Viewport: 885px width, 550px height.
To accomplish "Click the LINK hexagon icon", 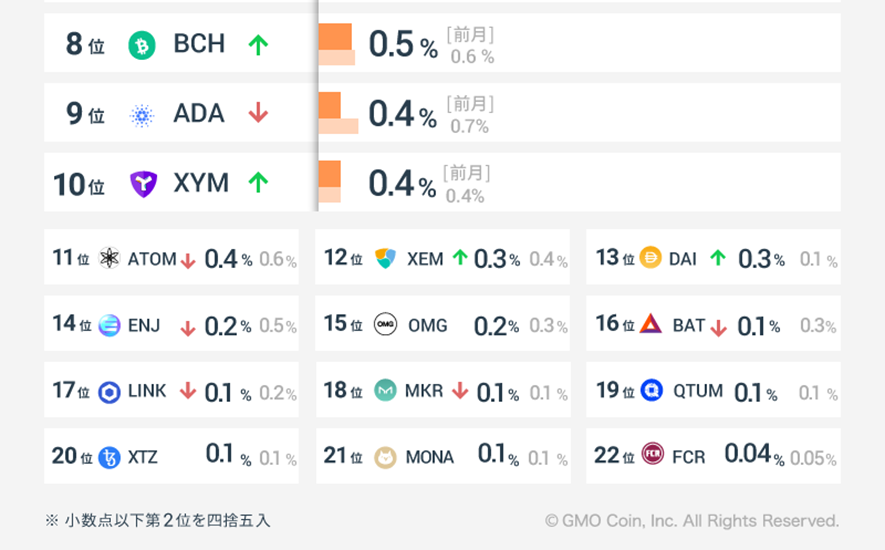I will 109,392.
